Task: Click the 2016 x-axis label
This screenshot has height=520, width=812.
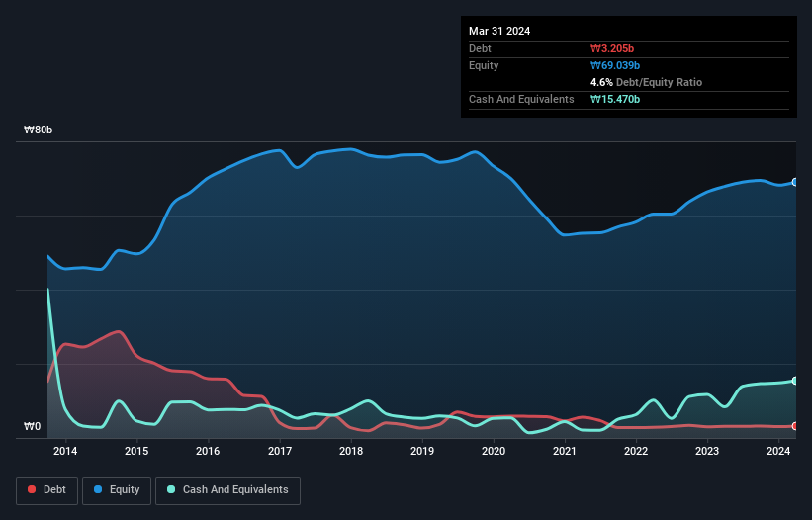Action: click(208, 451)
